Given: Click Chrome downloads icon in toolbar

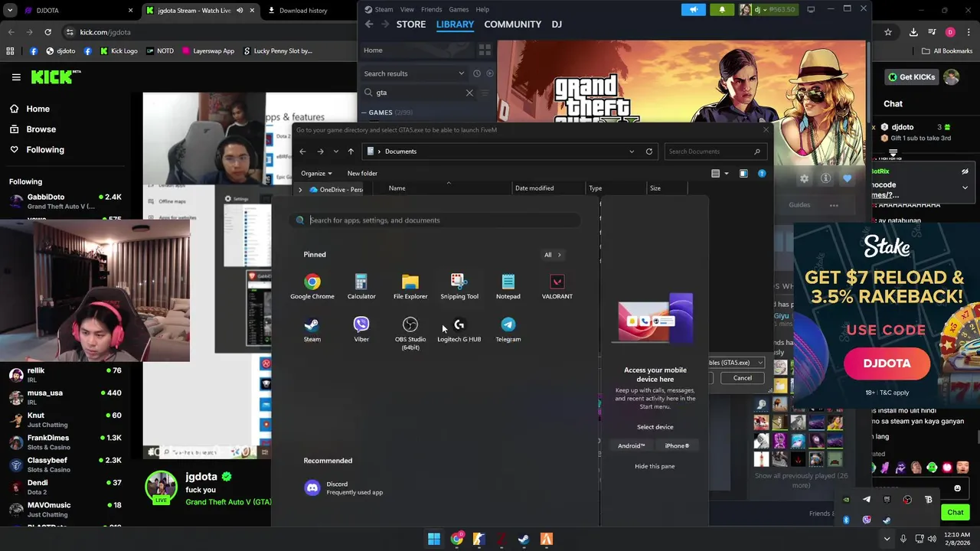Looking at the screenshot, I should 913,32.
